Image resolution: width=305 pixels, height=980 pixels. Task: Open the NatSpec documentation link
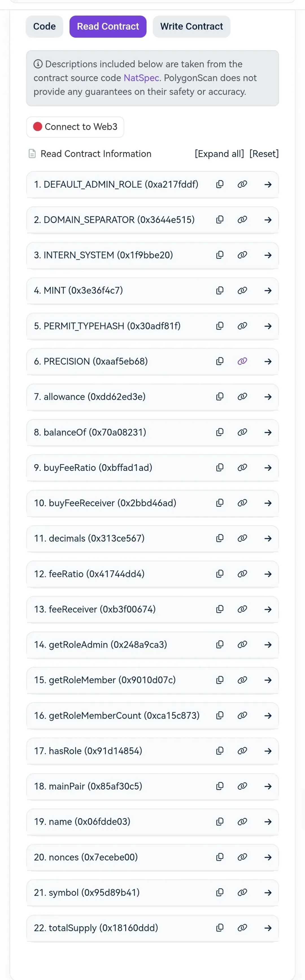141,78
